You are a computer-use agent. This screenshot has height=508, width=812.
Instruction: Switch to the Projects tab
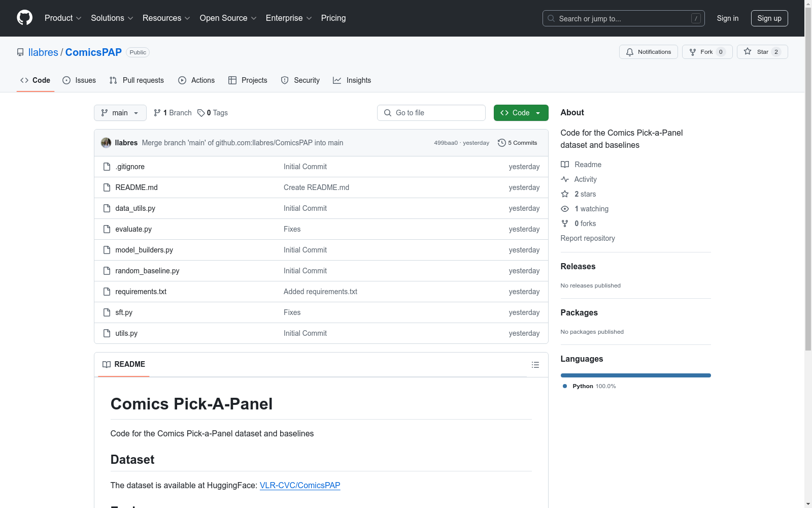248,80
